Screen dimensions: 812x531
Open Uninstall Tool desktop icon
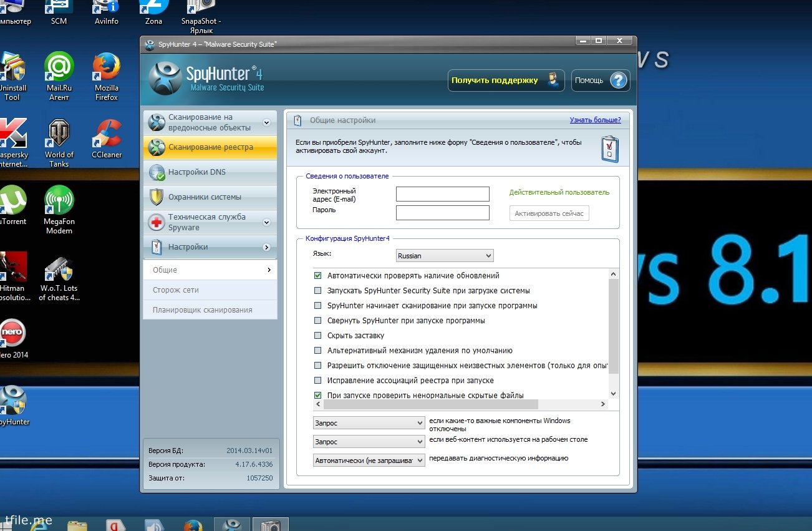point(12,76)
